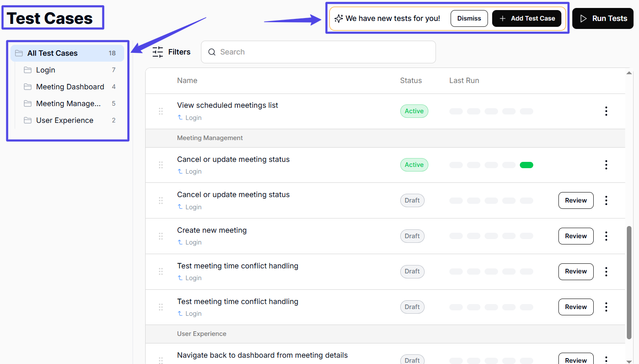Click the magnifier icon in search box
This screenshot has height=364, width=639.
point(212,52)
